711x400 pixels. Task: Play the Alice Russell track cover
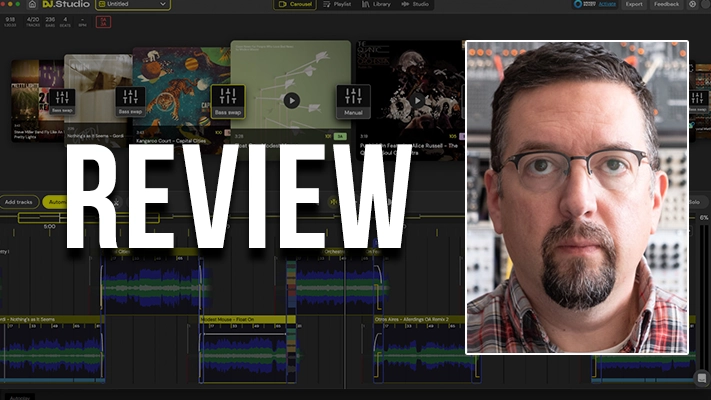[x=416, y=100]
